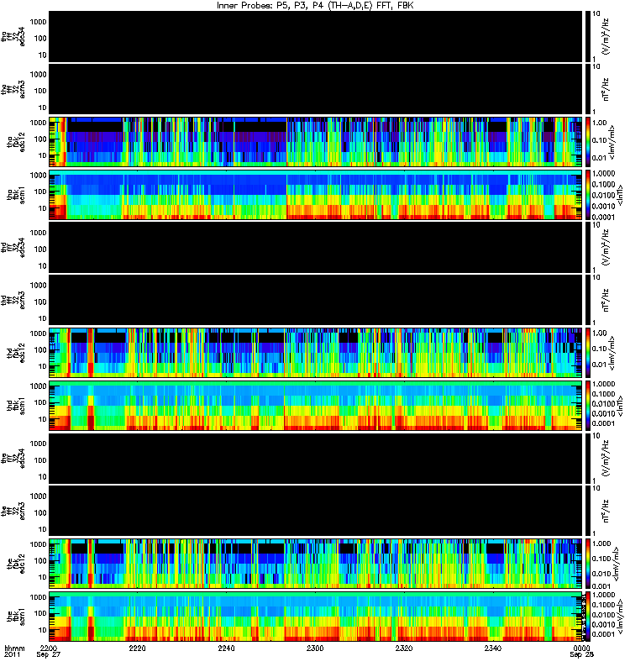
Task: Click the 2220 time axis label
Action: pyautogui.click(x=137, y=648)
